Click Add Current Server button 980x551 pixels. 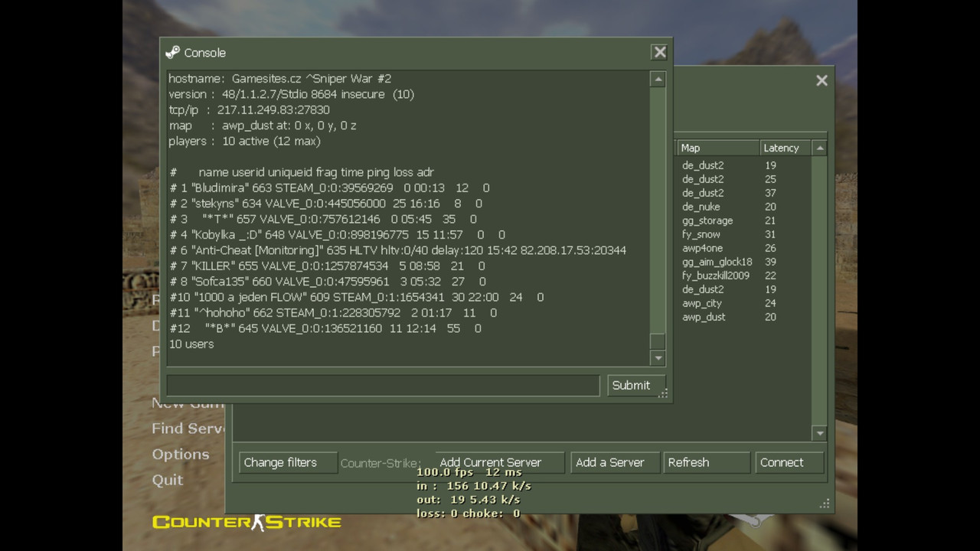point(500,462)
